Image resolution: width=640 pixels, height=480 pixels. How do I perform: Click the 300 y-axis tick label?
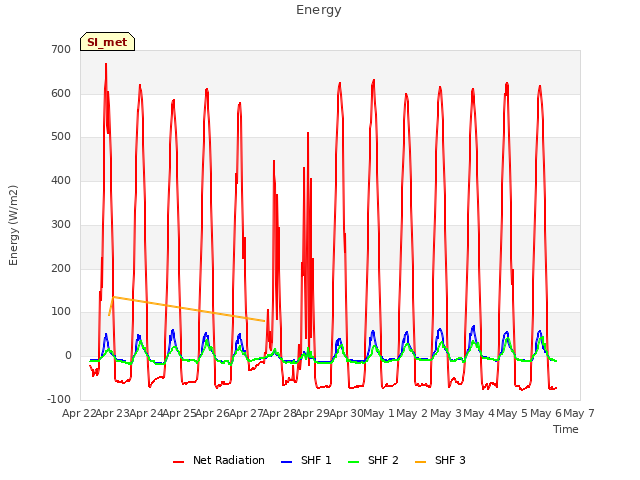[61, 224]
